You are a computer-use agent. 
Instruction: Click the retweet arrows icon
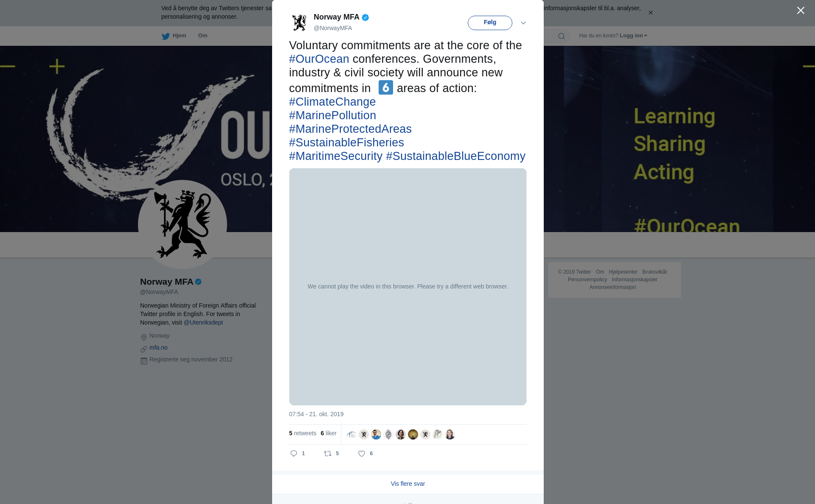click(x=328, y=454)
